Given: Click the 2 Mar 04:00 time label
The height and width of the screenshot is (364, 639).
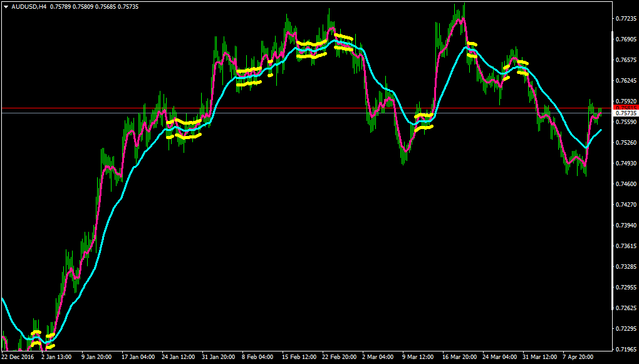Looking at the screenshot, I should [x=378, y=356].
